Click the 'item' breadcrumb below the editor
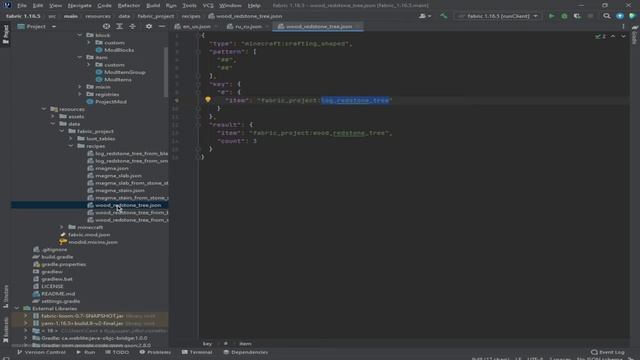The image size is (640, 360). point(245,344)
